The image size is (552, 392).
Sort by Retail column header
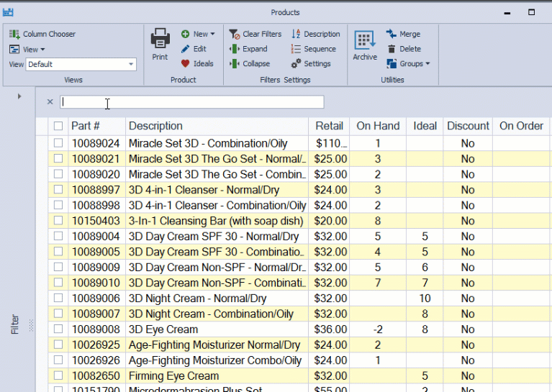click(x=329, y=126)
